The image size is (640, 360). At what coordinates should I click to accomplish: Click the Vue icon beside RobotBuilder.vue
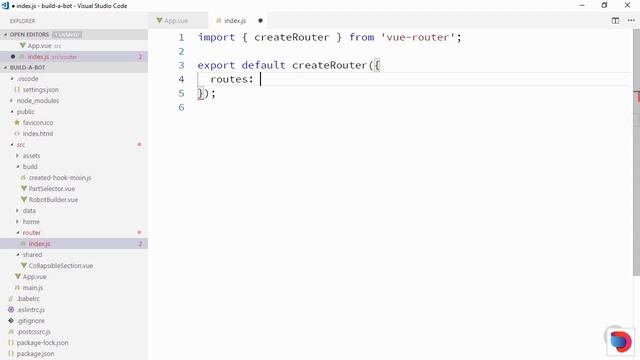click(24, 200)
